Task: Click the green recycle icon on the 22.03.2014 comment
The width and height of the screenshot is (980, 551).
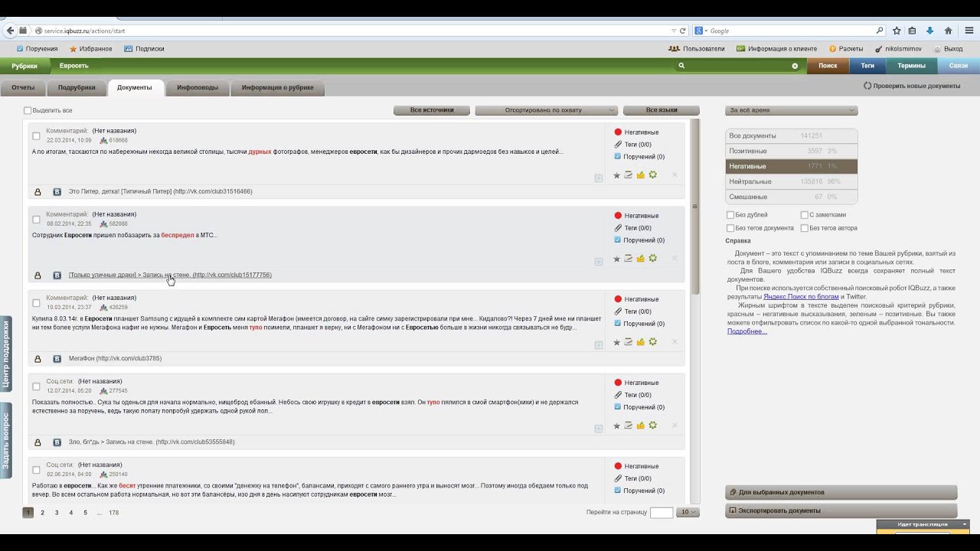Action: click(x=653, y=175)
